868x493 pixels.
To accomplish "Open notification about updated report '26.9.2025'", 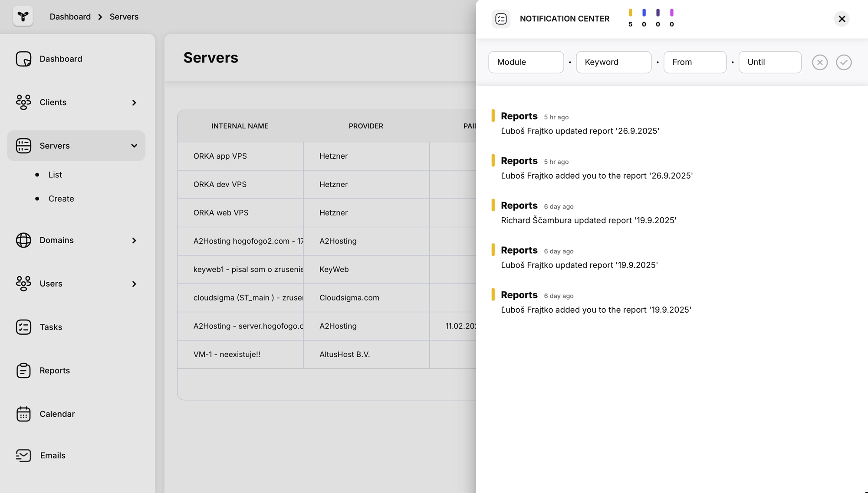I will pos(580,131).
